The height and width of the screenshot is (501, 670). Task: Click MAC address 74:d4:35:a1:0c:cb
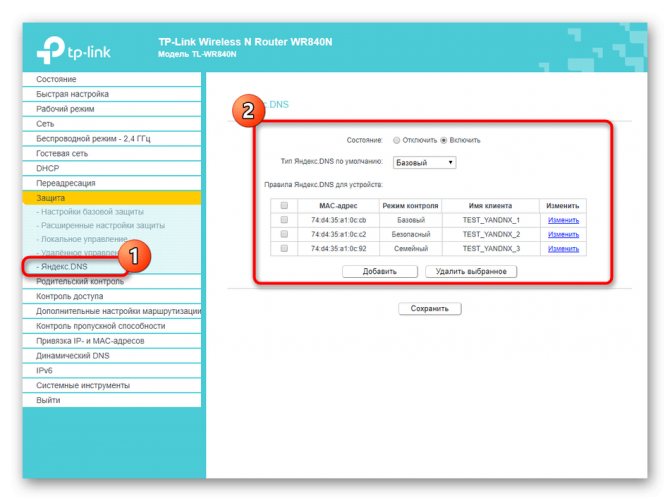pos(338,220)
